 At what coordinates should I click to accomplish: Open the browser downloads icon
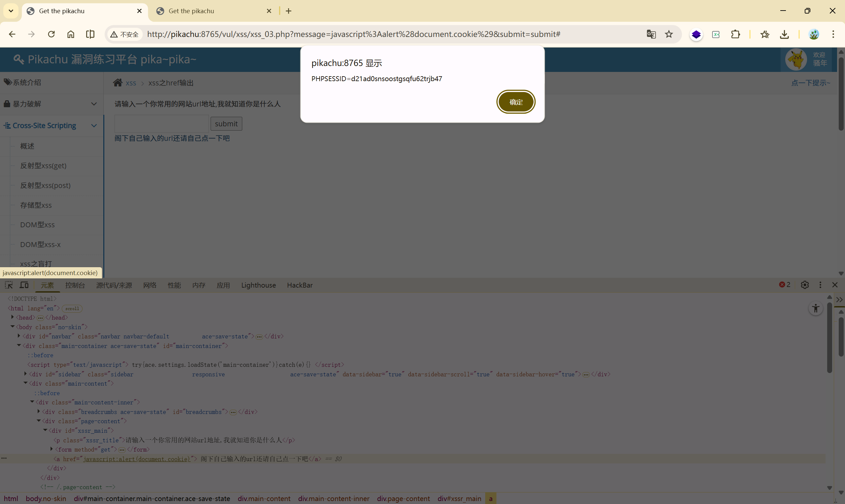point(784,34)
